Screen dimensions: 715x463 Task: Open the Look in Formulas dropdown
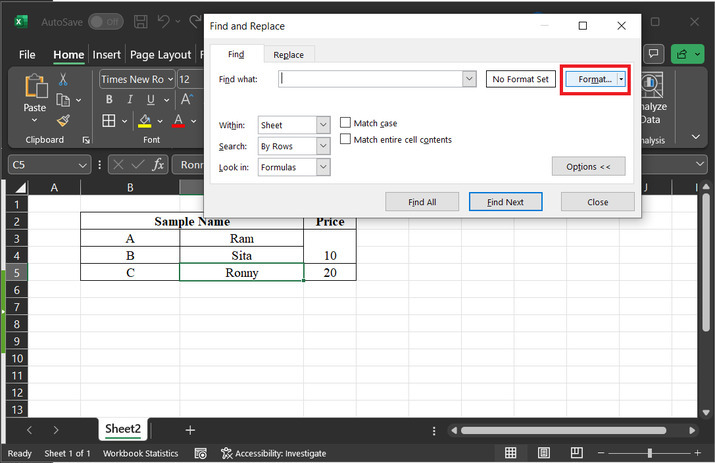(x=323, y=168)
